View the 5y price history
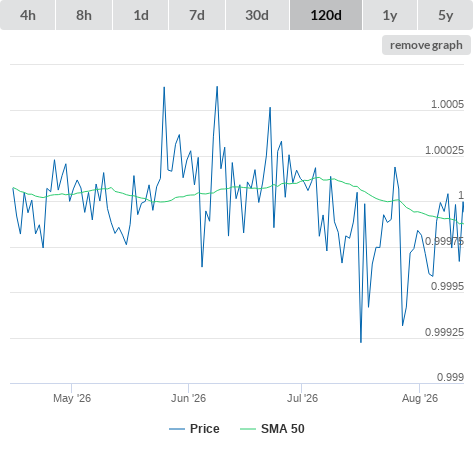The width and height of the screenshot is (474, 455). pos(446,15)
